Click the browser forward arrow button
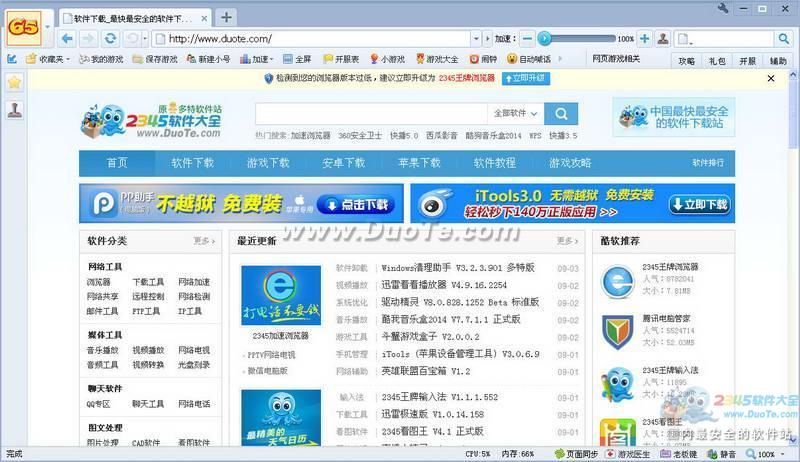 click(88, 39)
